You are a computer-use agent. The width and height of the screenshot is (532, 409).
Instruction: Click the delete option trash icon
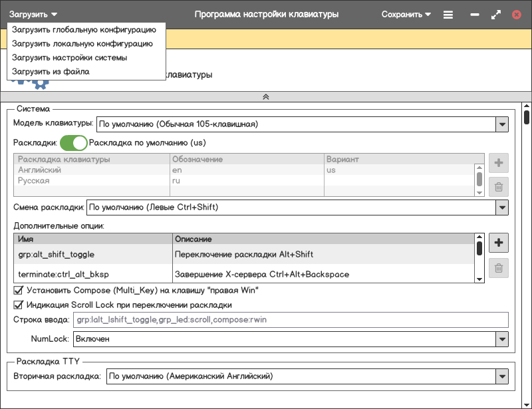click(498, 269)
